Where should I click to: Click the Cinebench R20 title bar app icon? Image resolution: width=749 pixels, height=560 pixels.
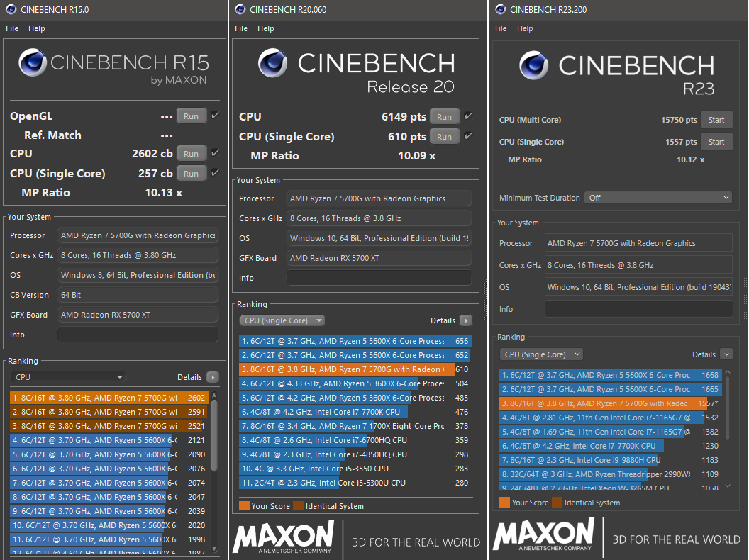[x=240, y=9]
